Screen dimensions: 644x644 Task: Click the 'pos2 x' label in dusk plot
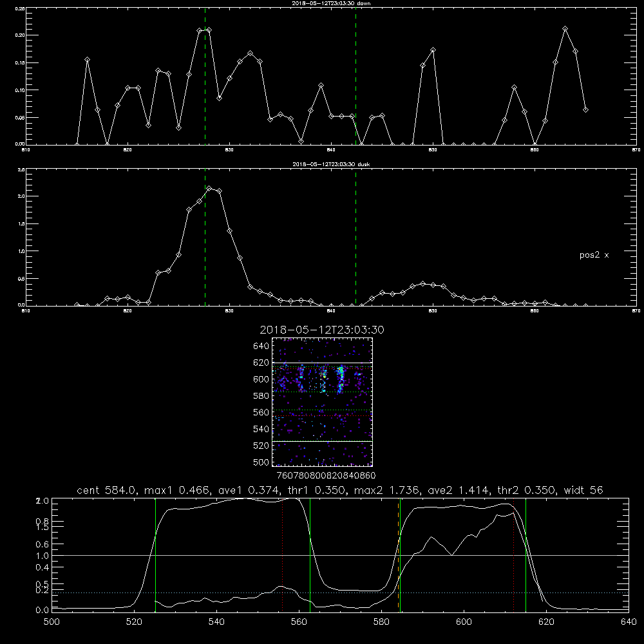(594, 255)
